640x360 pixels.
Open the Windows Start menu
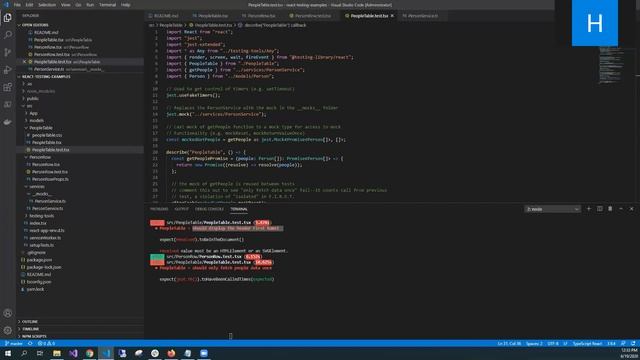[x=8, y=353]
